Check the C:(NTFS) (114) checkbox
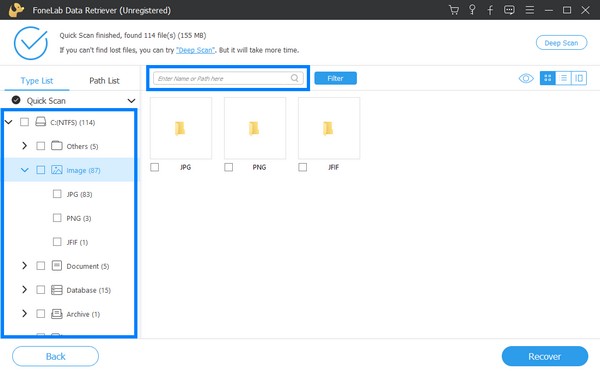 click(x=24, y=122)
